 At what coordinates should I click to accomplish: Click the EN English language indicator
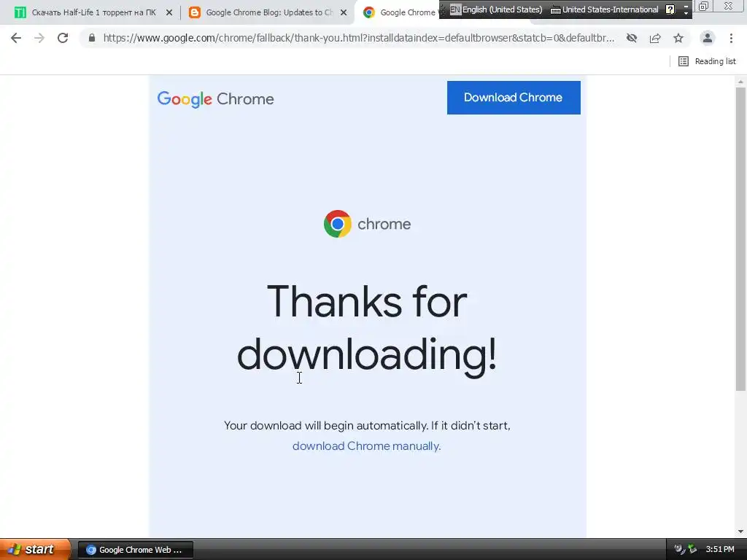click(496, 9)
